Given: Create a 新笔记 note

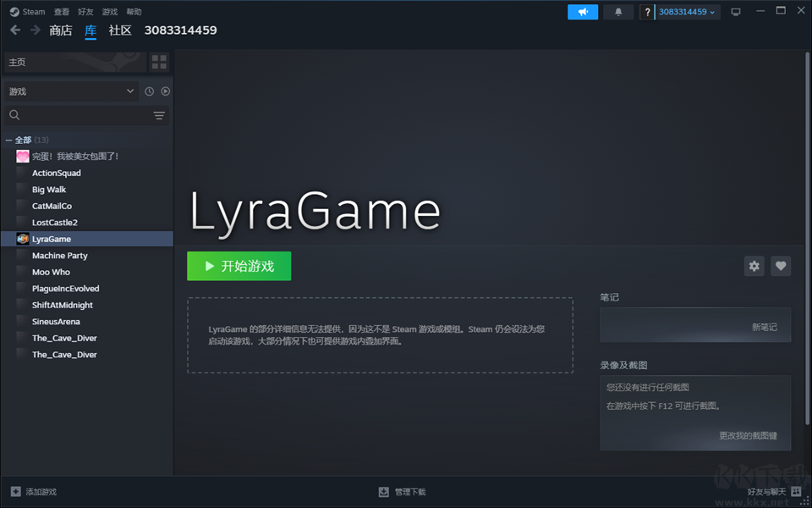Looking at the screenshot, I should pos(765,327).
